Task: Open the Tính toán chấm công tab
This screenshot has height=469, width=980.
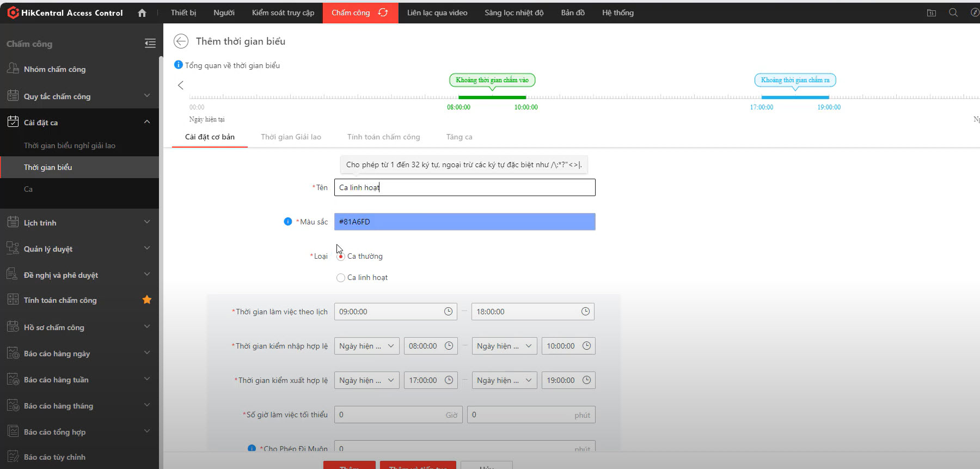Action: 383,137
